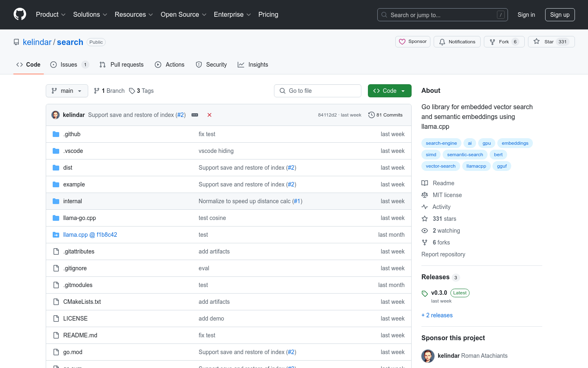Select the llamacpp topic tag

click(476, 166)
